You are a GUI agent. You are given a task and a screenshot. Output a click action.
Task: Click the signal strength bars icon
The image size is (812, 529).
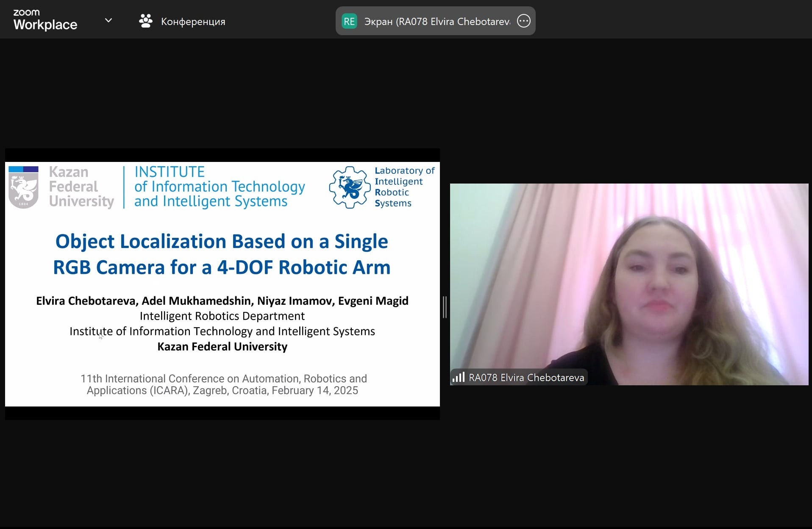pos(458,377)
